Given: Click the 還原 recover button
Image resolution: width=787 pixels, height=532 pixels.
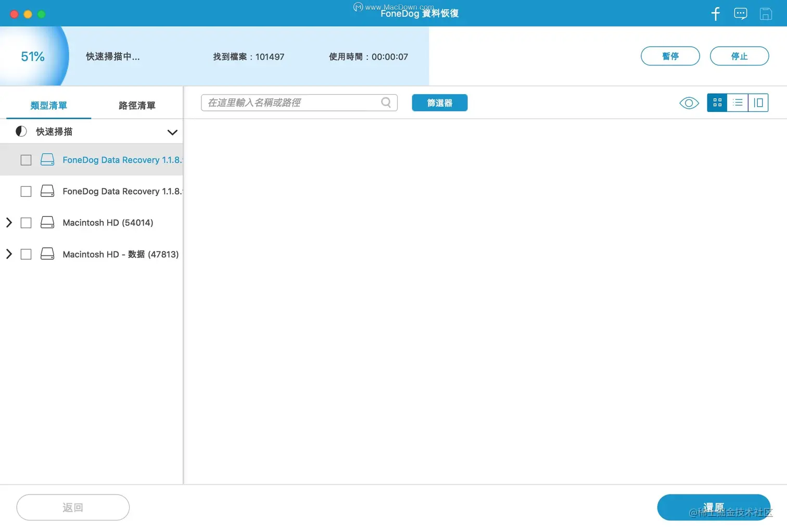Looking at the screenshot, I should pos(714,508).
